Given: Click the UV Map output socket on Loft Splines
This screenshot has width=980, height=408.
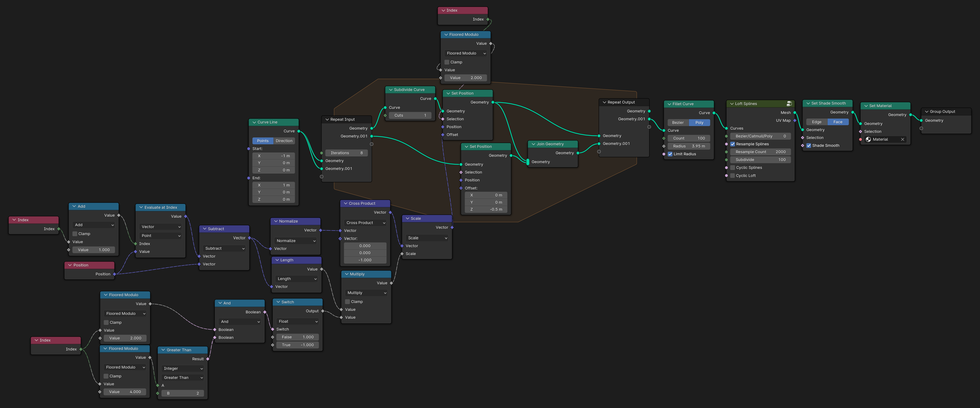Looking at the screenshot, I should [795, 120].
